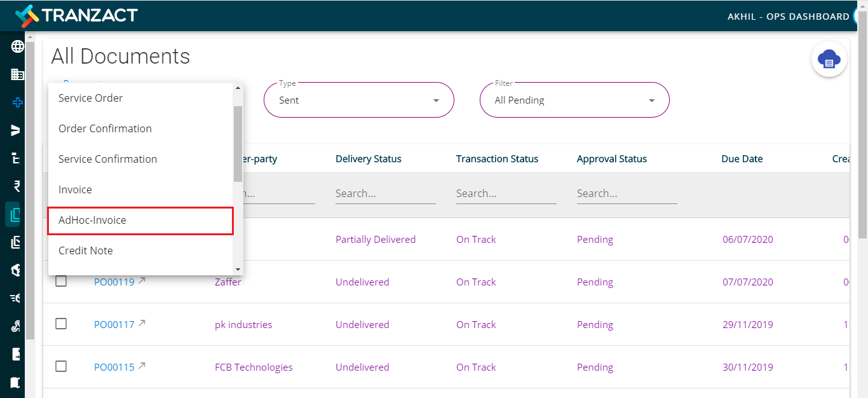
Task: Click Undelivered status in PO00119 row
Action: click(362, 282)
